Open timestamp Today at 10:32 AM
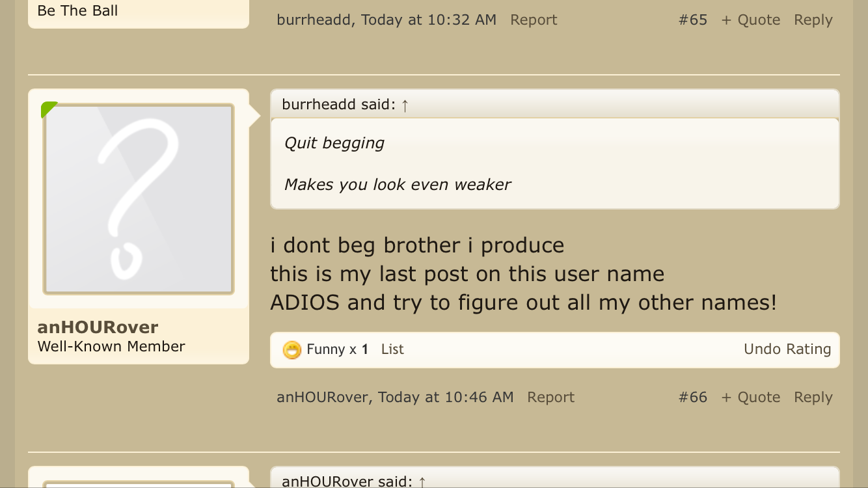 [429, 20]
